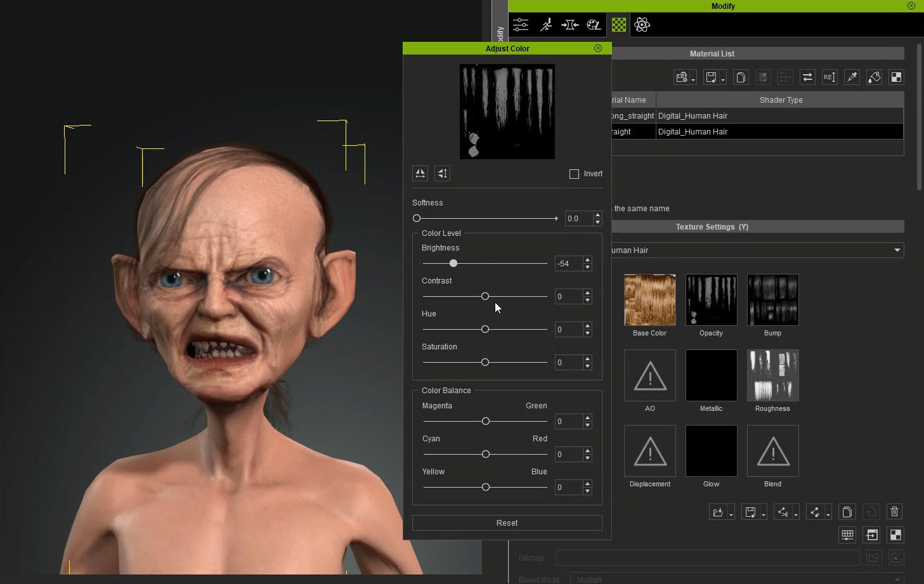Click the horizontal flip icon in Adjust Color
Screen dimensions: 924x584
420,173
